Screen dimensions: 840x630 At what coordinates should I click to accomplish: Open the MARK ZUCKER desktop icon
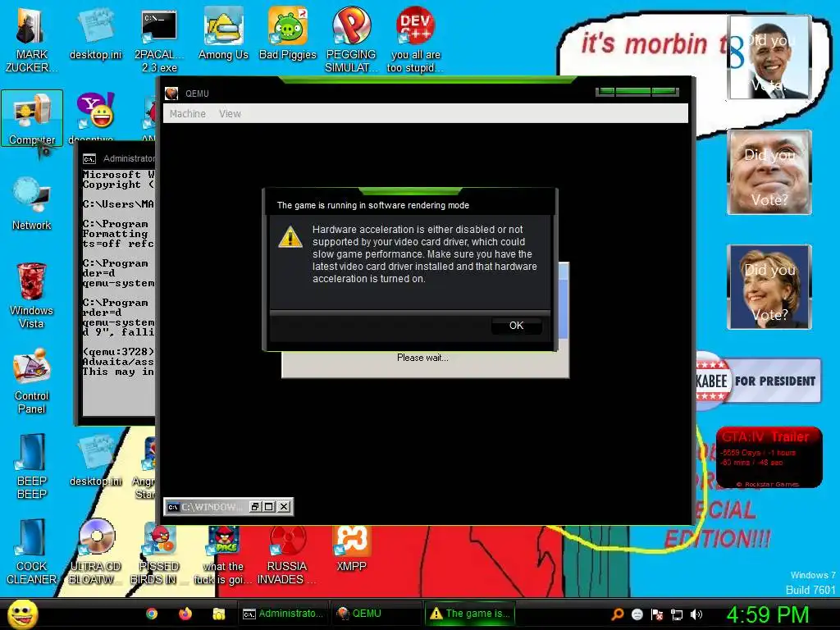point(31,39)
